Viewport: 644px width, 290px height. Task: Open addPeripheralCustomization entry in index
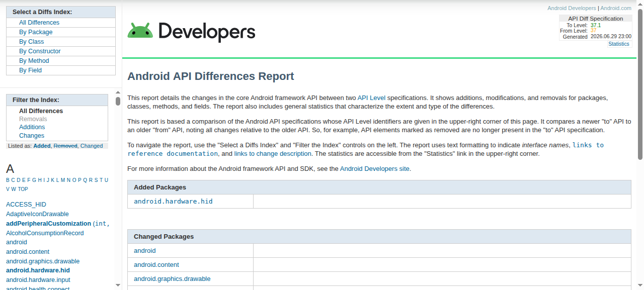click(49, 224)
